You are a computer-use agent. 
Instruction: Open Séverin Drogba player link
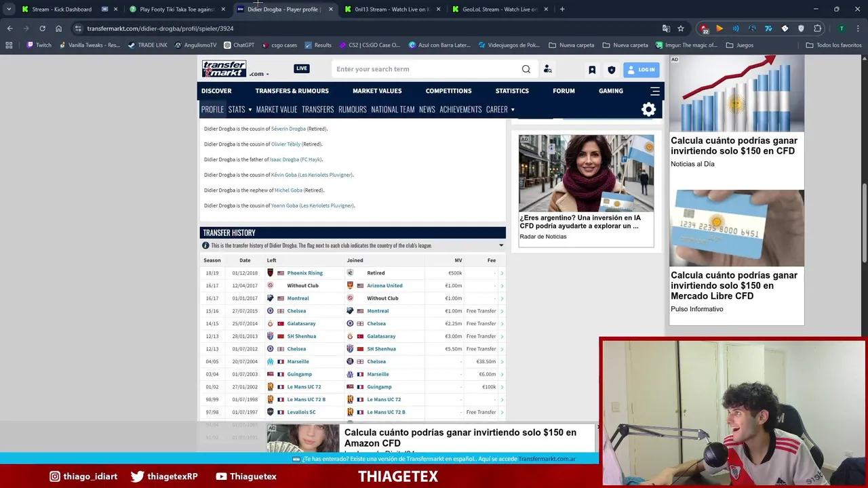(288, 129)
